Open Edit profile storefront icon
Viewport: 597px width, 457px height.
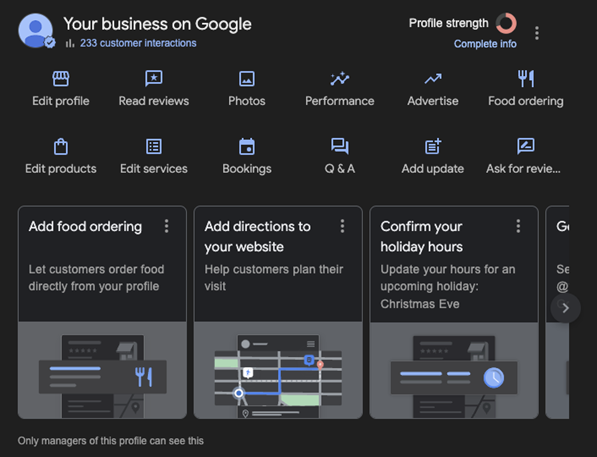pyautogui.click(x=61, y=79)
